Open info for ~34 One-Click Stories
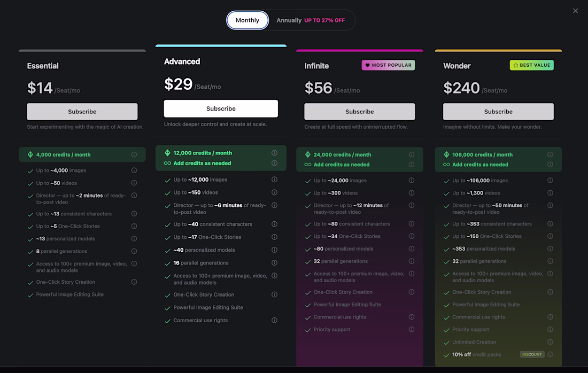This screenshot has width=588, height=373. pyautogui.click(x=412, y=236)
